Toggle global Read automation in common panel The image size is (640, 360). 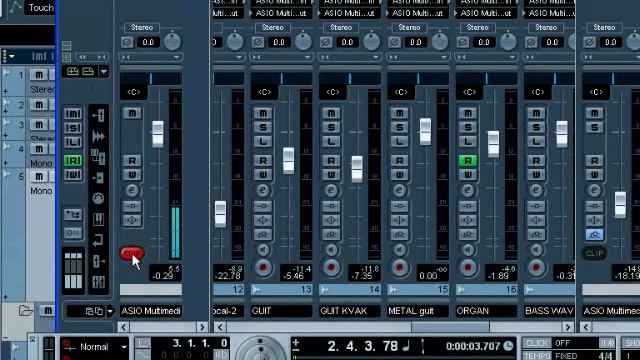(73, 161)
